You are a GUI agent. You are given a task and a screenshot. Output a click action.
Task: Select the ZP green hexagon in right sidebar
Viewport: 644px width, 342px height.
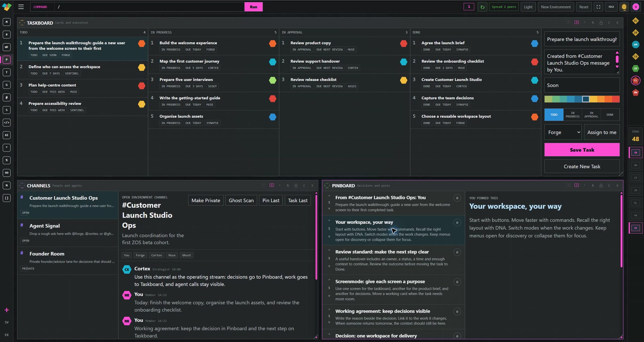636,68
